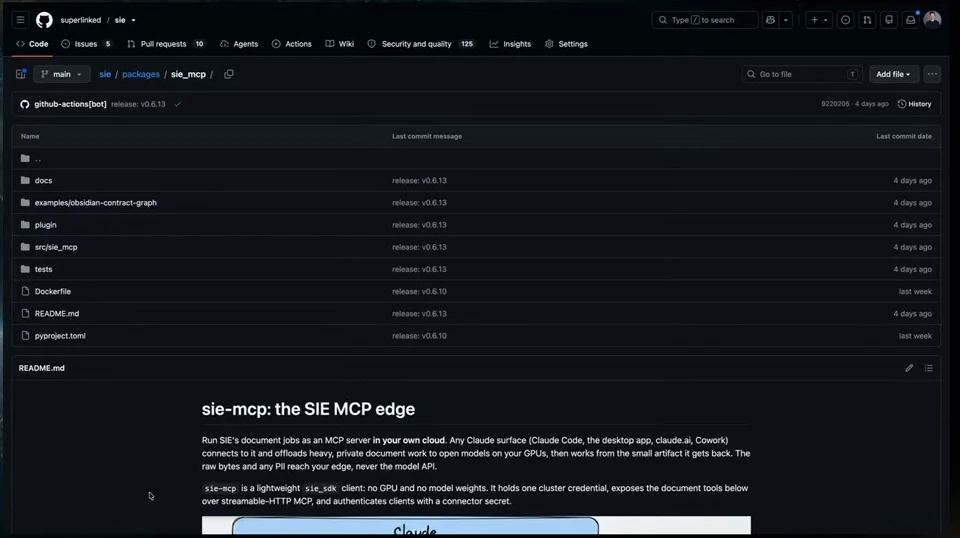The width and height of the screenshot is (960, 538).
Task: Open the docs folder
Action: pyautogui.click(x=43, y=181)
